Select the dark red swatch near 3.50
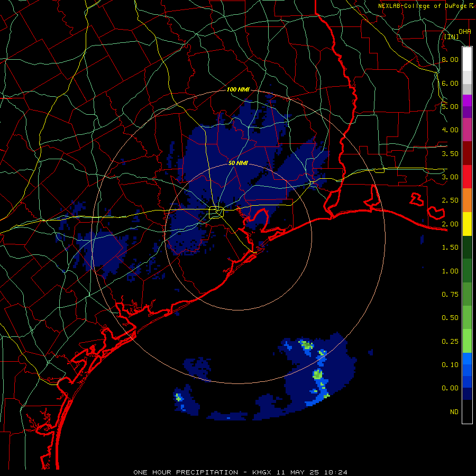476x476 pixels. click(467, 153)
